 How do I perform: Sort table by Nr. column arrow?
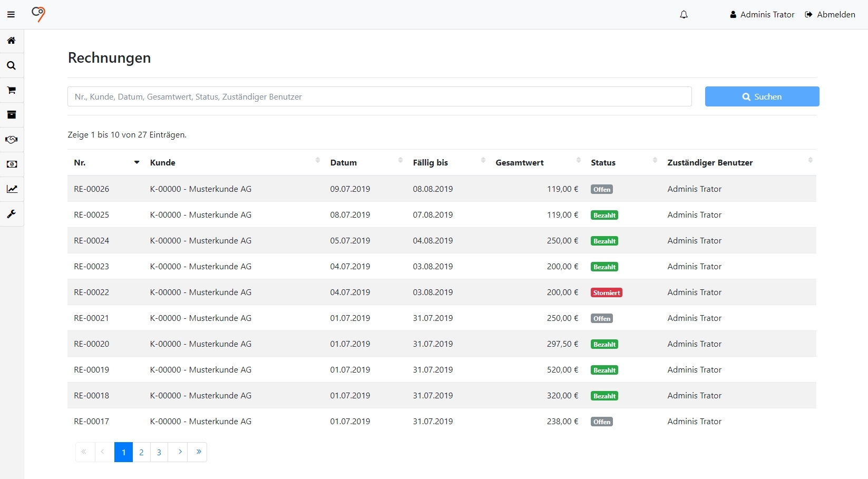tap(136, 162)
